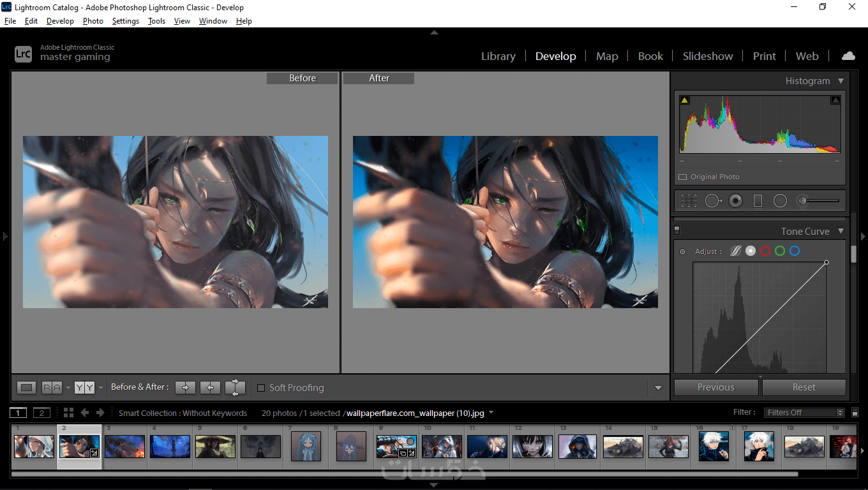The image size is (868, 490).
Task: Switch to the Slideshow module
Action: pyautogui.click(x=708, y=56)
